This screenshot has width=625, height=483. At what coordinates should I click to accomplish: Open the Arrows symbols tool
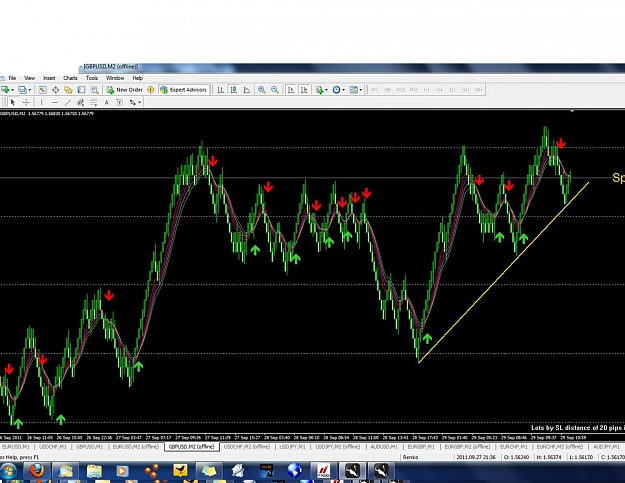[x=132, y=102]
